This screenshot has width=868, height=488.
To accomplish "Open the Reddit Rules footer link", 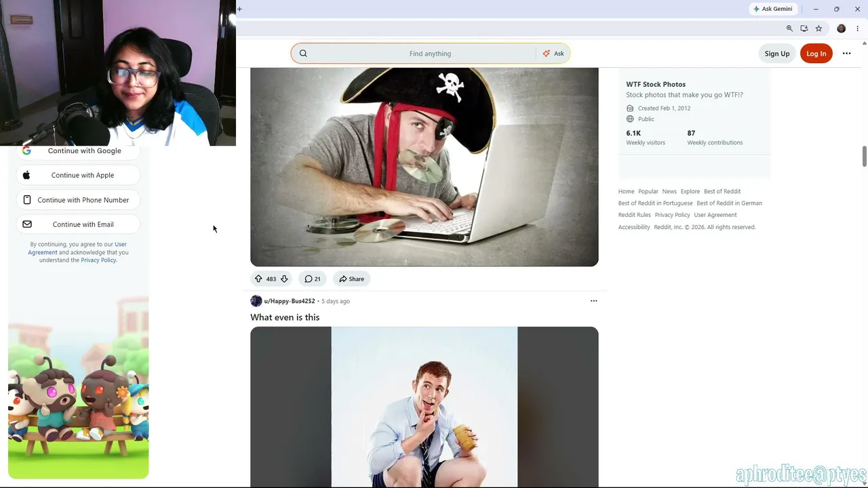I will pyautogui.click(x=634, y=215).
